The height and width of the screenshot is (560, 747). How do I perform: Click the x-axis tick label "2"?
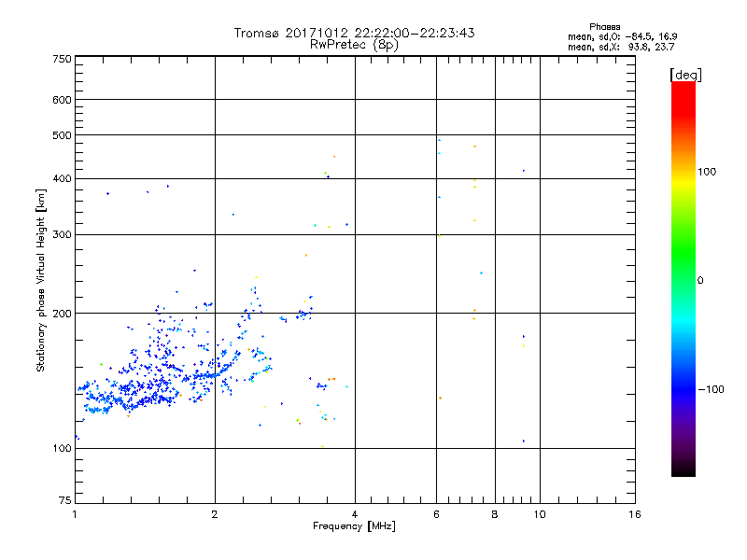215,514
